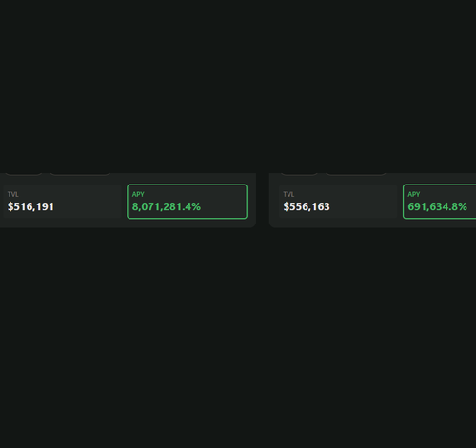Viewport: 476px width, 448px height.
Task: Click the APY 8,071,281.4% box
Action: (187, 202)
